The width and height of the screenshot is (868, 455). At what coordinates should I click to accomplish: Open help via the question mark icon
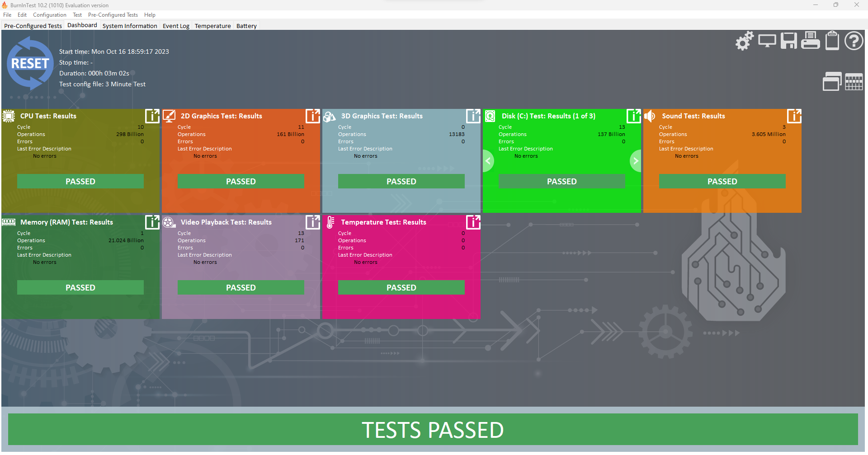(x=854, y=41)
